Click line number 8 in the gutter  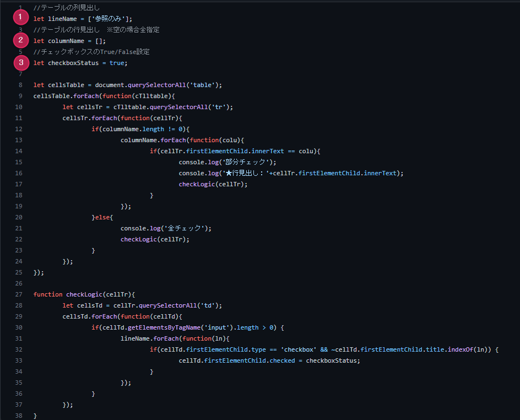coord(20,84)
